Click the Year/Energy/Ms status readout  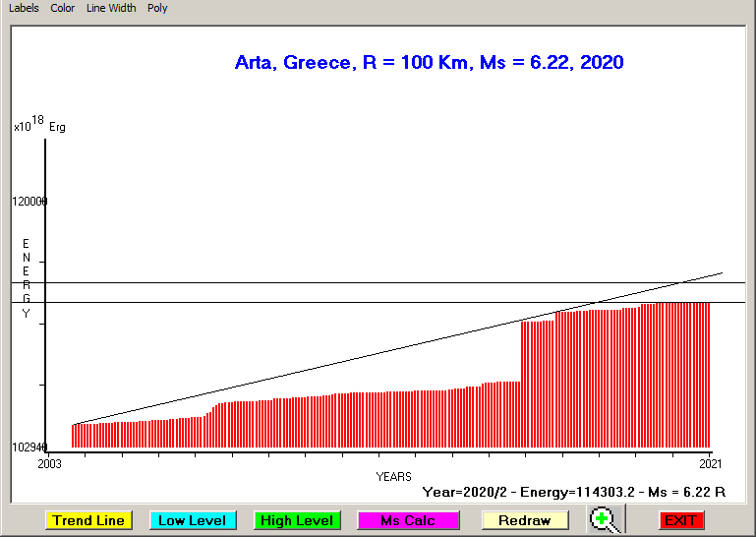[574, 490]
